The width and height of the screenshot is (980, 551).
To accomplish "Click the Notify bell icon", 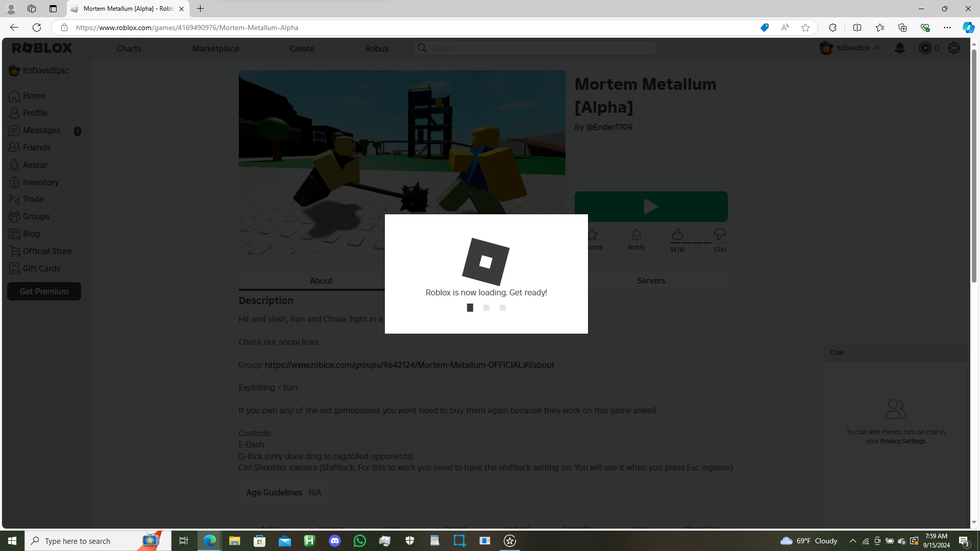I will click(636, 234).
